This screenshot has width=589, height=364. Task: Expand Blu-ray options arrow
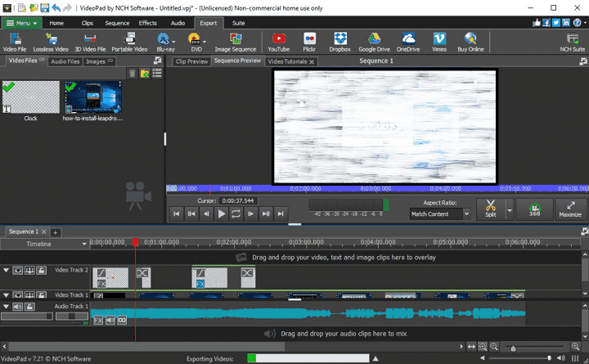pyautogui.click(x=173, y=42)
